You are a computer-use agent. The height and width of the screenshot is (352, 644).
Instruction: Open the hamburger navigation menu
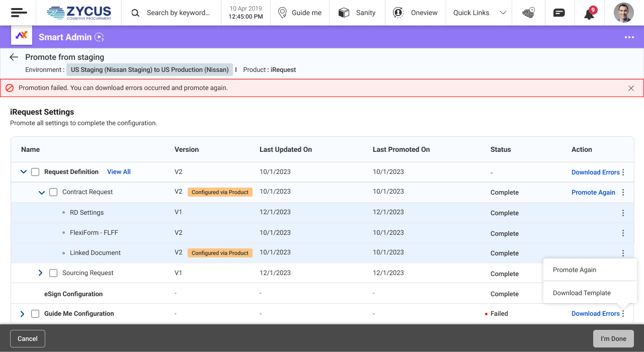point(19,13)
